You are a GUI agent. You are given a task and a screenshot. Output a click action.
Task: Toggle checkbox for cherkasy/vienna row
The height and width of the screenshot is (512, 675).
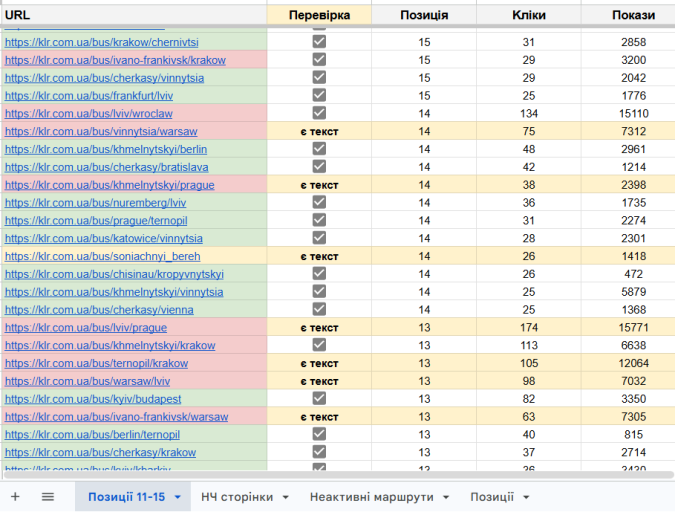[319, 309]
